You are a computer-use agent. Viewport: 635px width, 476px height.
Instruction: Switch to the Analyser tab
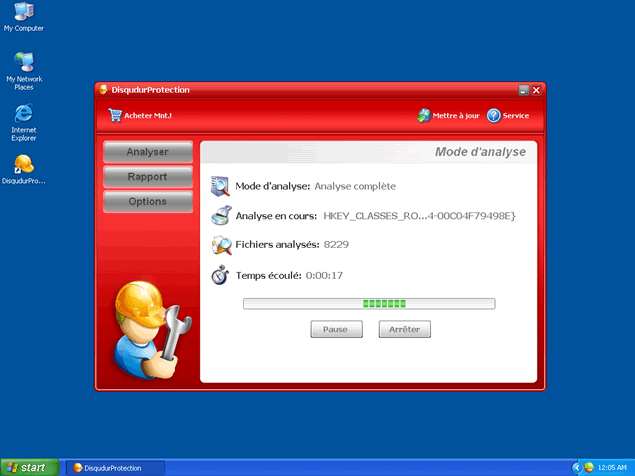(x=147, y=152)
